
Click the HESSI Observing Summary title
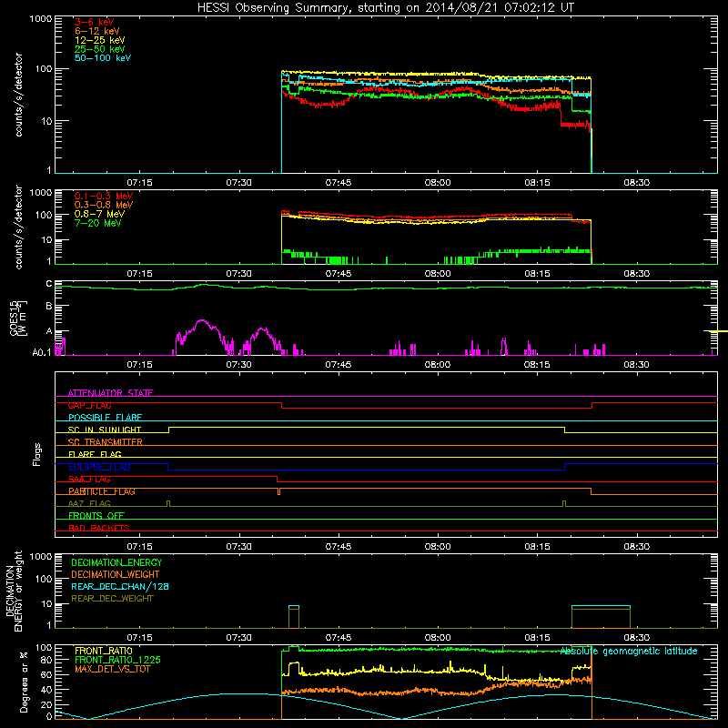(x=385, y=8)
